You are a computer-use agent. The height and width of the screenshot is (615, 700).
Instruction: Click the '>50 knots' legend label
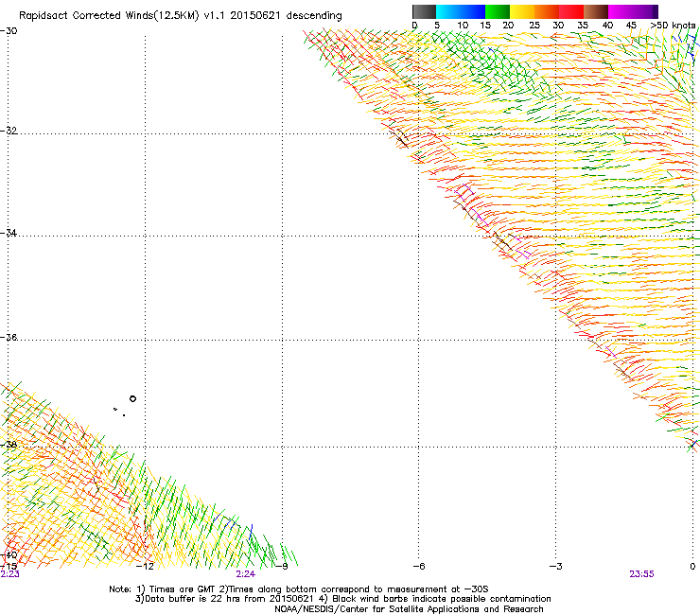(x=673, y=26)
